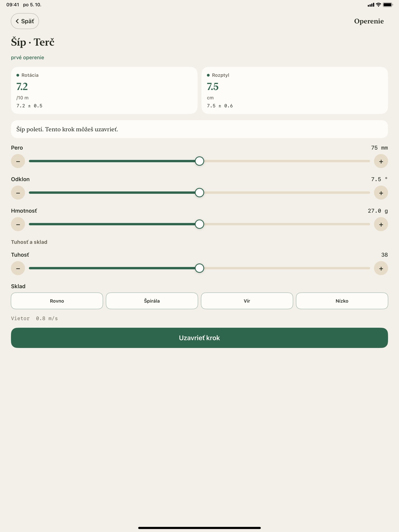This screenshot has width=399, height=532.
Task: Click the Vietor 0.8 m/s reading
Action: point(34,318)
